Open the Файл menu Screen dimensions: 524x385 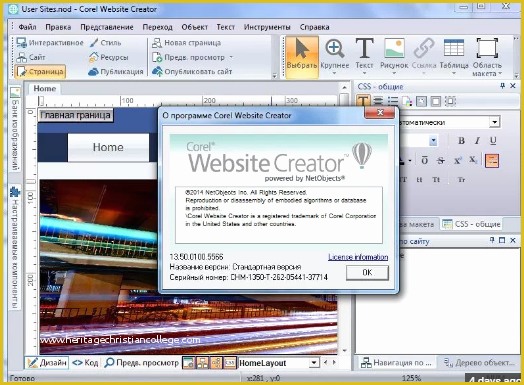(27, 27)
